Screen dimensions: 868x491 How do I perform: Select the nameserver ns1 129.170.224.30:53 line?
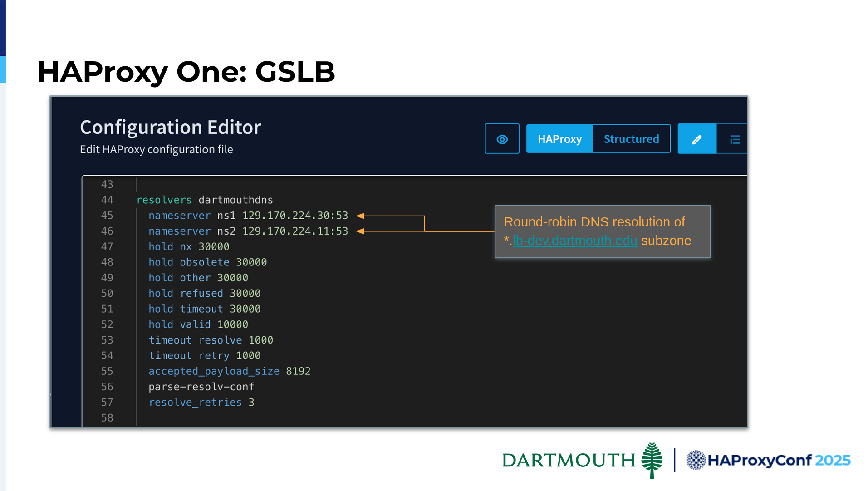[248, 216]
